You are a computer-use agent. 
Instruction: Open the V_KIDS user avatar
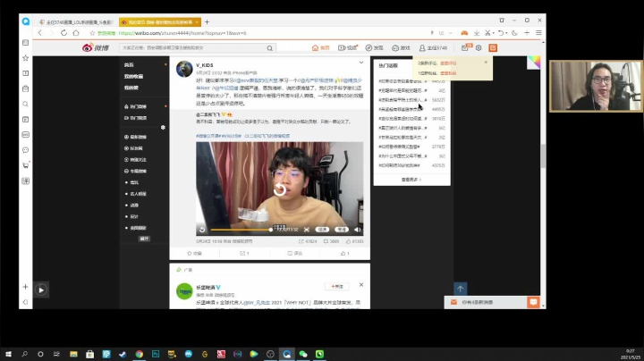coord(184,69)
